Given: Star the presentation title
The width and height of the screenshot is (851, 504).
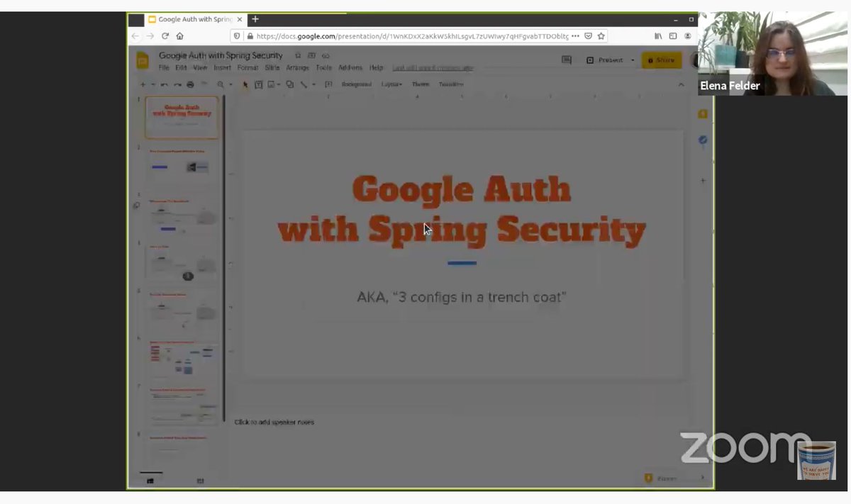Looking at the screenshot, I should point(298,55).
